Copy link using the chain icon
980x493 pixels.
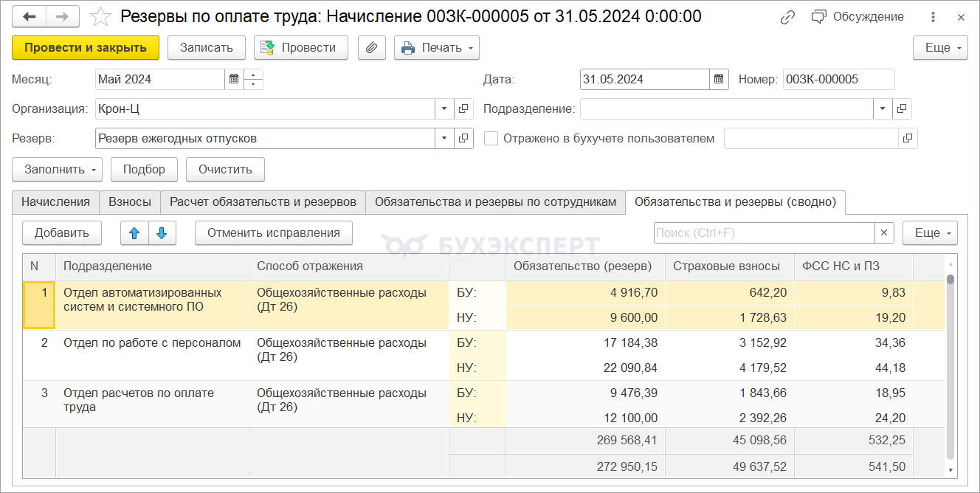pos(788,16)
